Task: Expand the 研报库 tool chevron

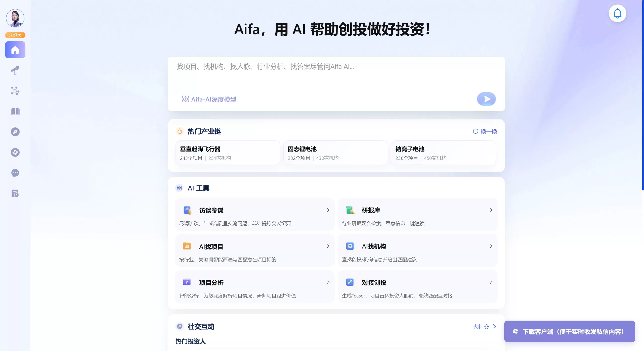Action: pos(491,210)
